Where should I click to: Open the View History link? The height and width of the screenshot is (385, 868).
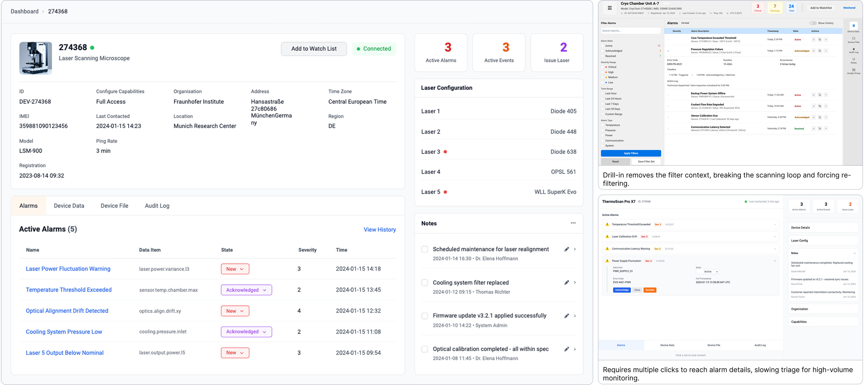(379, 229)
